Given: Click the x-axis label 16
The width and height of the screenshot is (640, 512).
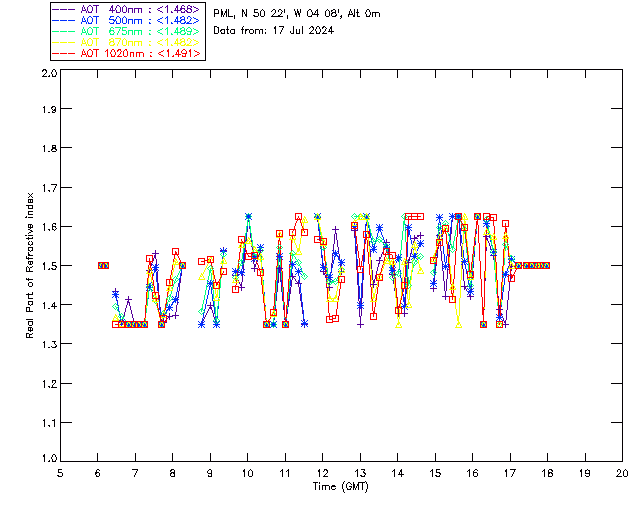Looking at the screenshot, I should click(x=472, y=473).
